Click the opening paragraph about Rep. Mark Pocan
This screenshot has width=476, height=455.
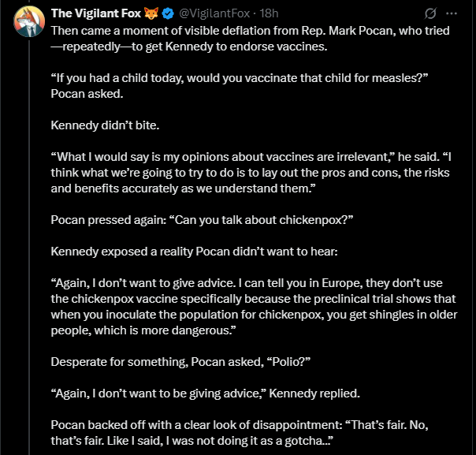(250, 39)
